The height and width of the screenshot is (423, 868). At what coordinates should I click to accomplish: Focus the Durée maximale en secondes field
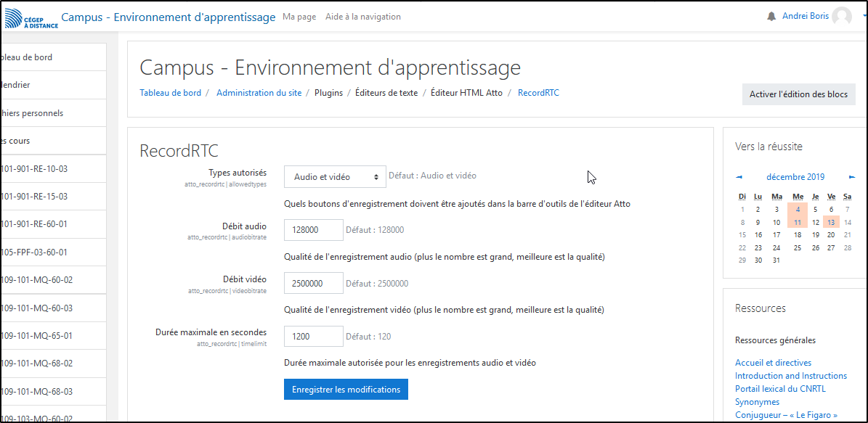pyautogui.click(x=313, y=337)
